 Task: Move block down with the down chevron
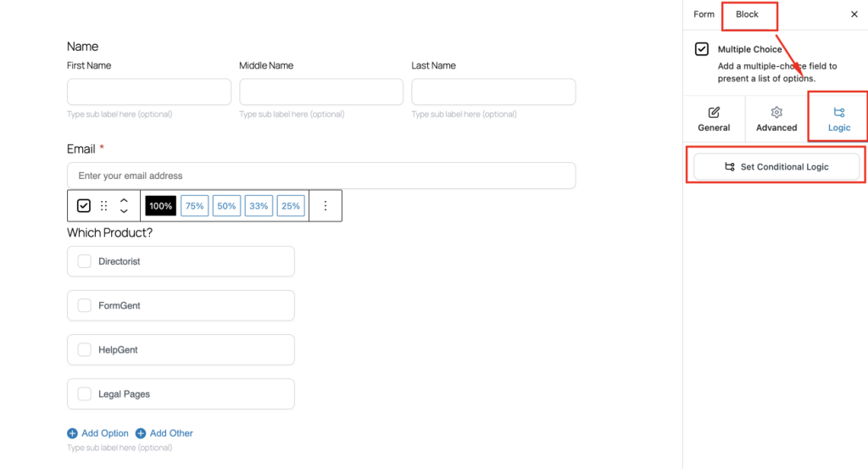pyautogui.click(x=124, y=211)
